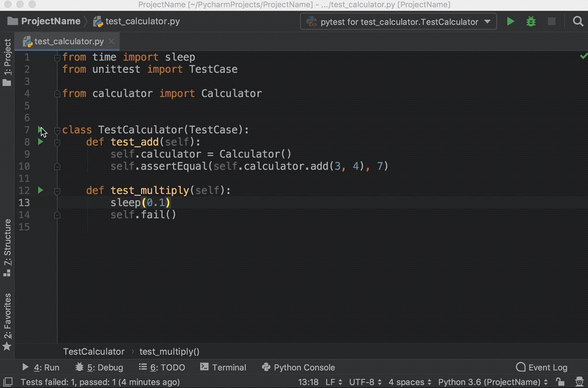Image resolution: width=588 pixels, height=388 pixels.
Task: Start the Debug session via bug icon
Action: click(531, 21)
